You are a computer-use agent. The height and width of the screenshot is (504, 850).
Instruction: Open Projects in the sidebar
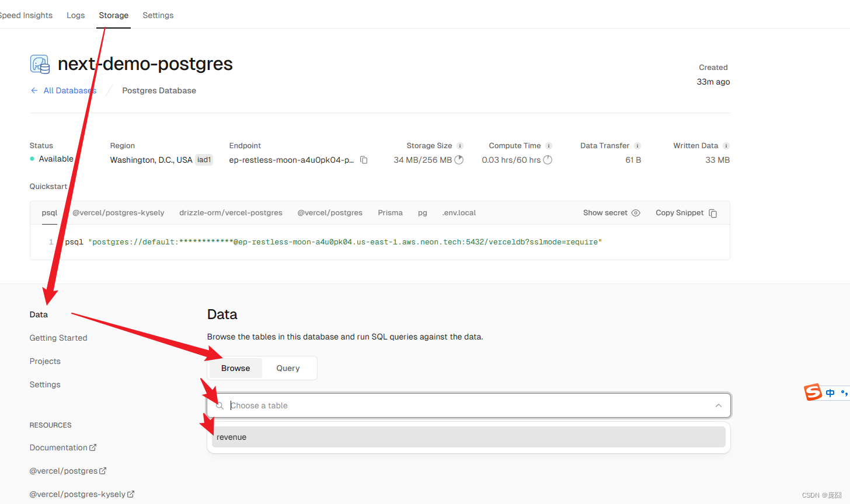(x=45, y=361)
